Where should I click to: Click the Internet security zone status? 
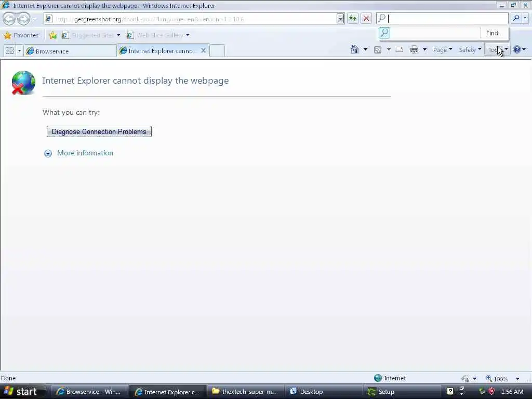pyautogui.click(x=390, y=378)
